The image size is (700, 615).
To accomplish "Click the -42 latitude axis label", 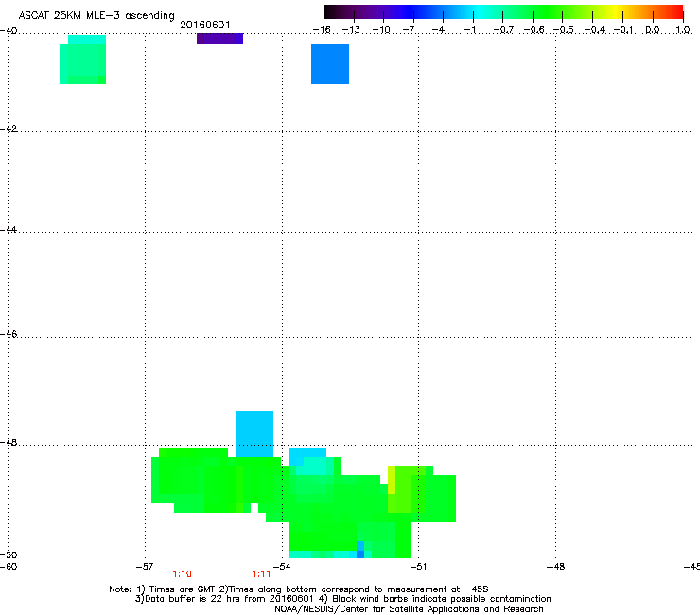I will click(9, 128).
